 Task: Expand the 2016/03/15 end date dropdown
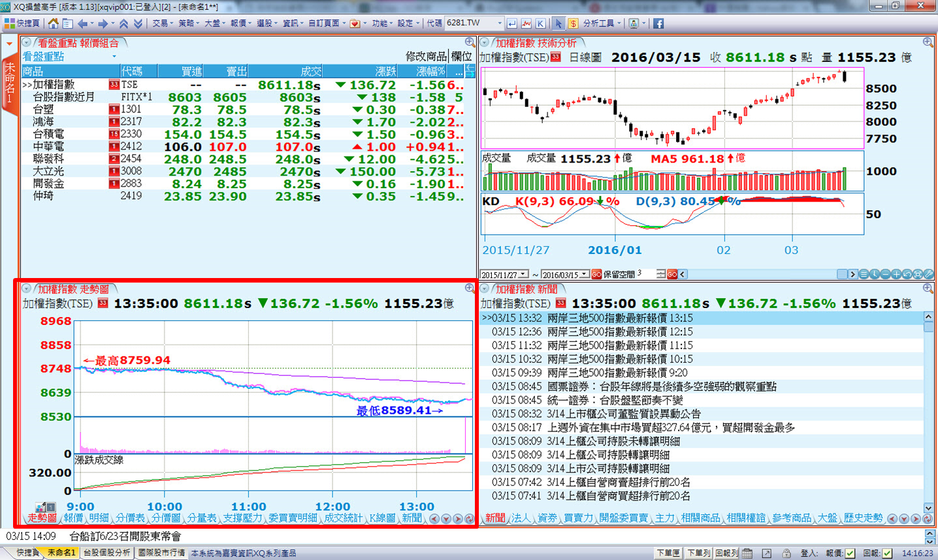(585, 275)
